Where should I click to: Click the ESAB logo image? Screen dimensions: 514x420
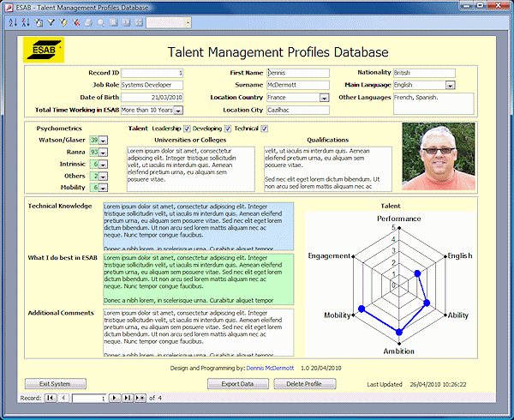(44, 50)
